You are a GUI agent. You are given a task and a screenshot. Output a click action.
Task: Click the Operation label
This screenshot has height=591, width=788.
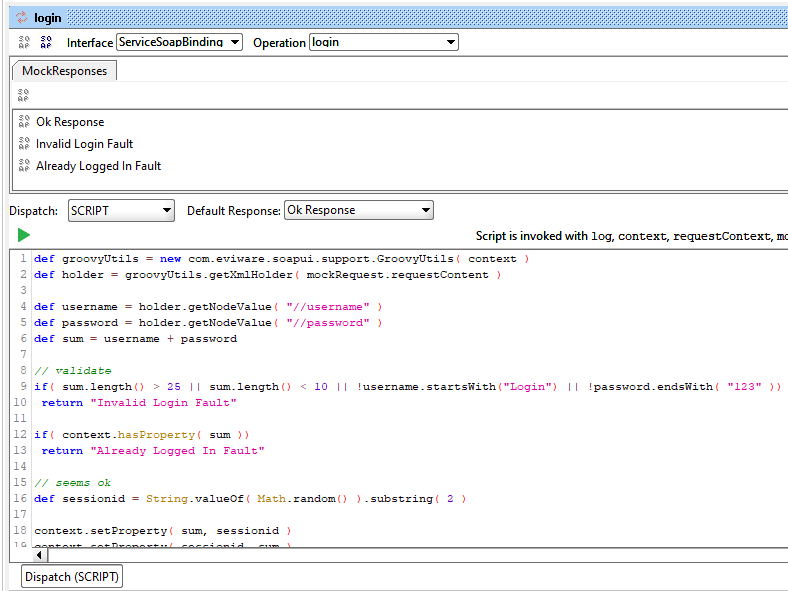(x=279, y=43)
